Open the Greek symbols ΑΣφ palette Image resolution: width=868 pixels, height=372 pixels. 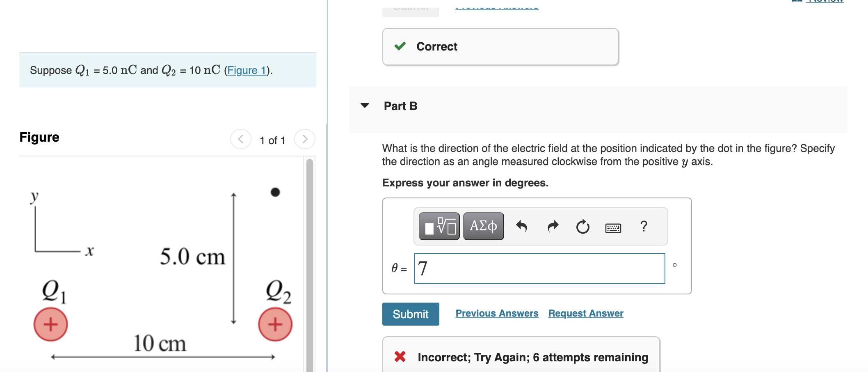tap(483, 226)
